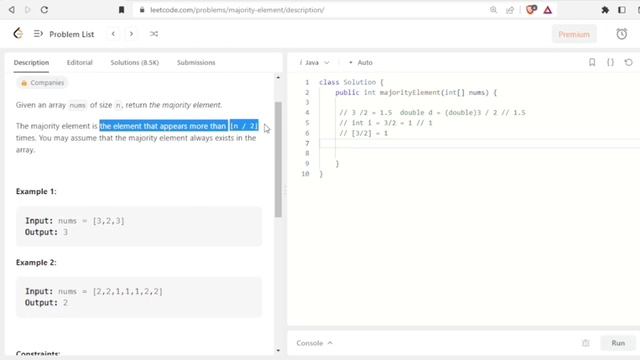This screenshot has height=360, width=640.
Task: Click the leetcode.com URL address field
Action: 237,10
